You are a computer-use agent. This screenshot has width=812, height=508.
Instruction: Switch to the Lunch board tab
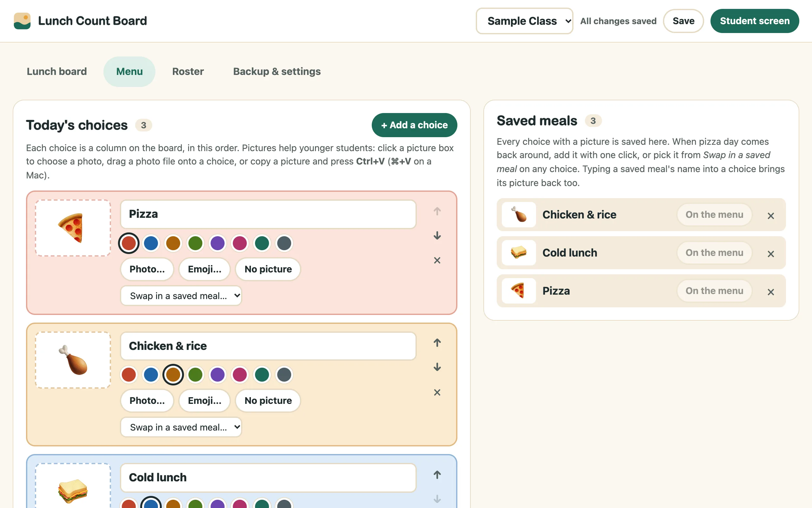click(x=57, y=71)
